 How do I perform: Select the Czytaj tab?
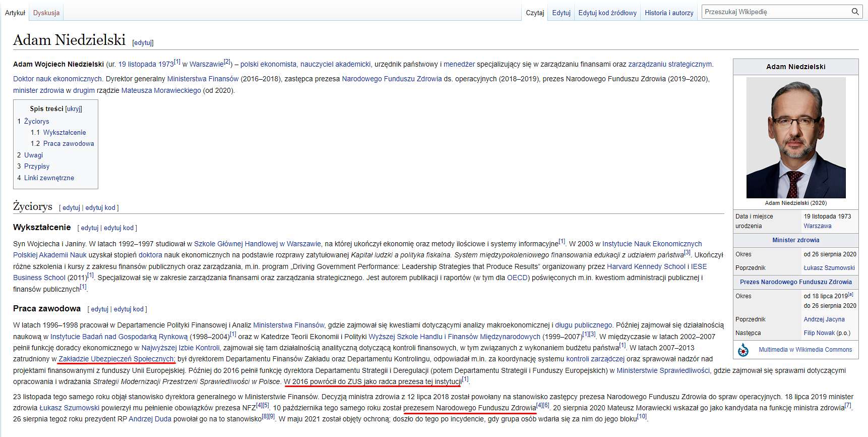pos(535,13)
